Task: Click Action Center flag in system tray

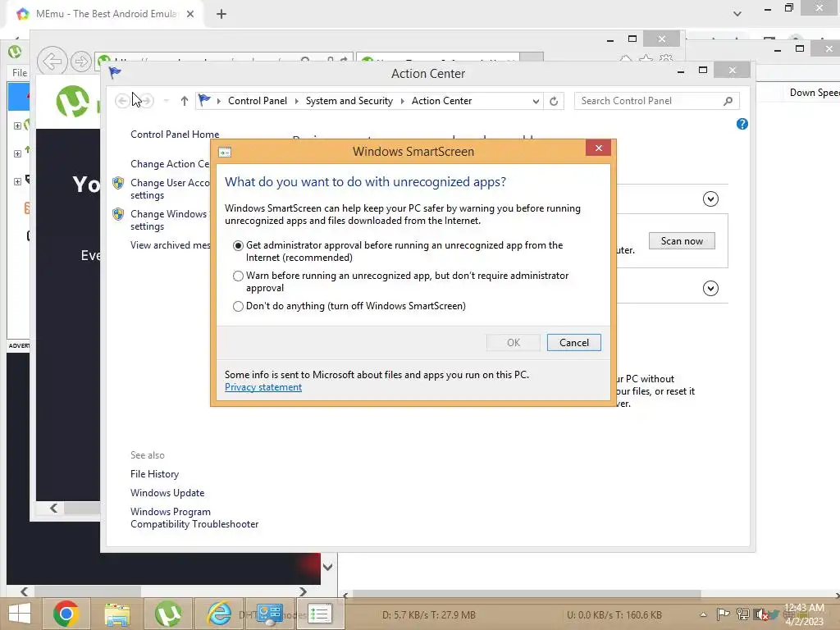Action: (x=723, y=614)
